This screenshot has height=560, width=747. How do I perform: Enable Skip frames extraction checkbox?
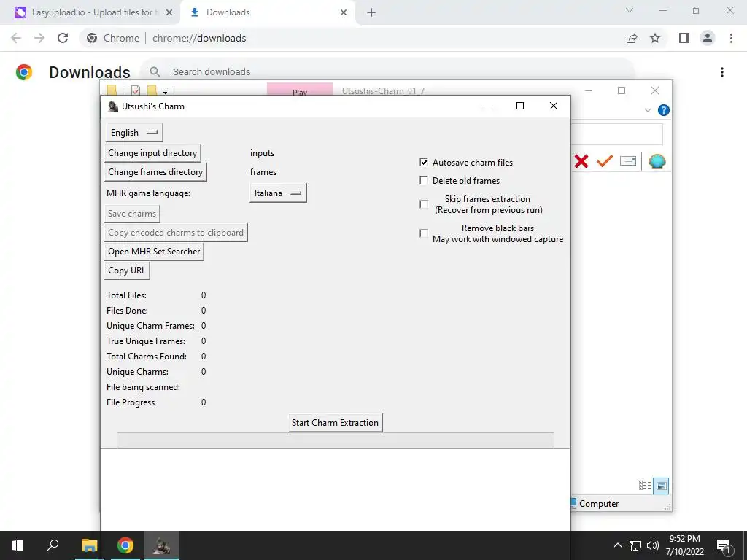pos(424,204)
